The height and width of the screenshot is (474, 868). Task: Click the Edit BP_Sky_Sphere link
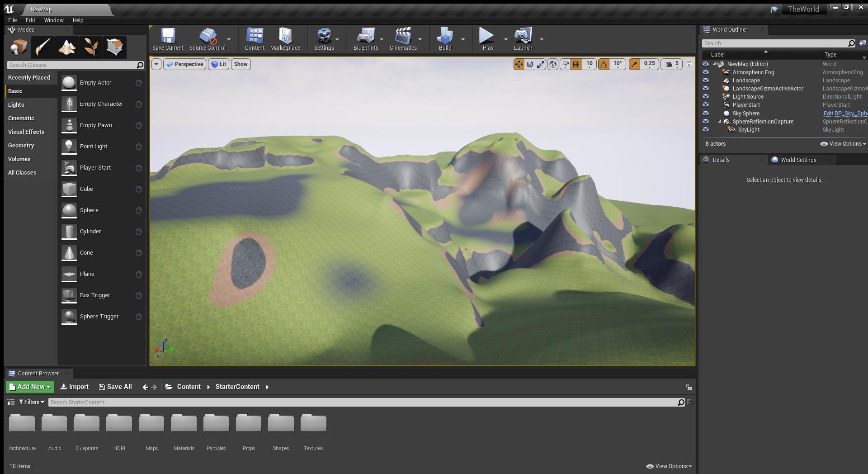[845, 114]
